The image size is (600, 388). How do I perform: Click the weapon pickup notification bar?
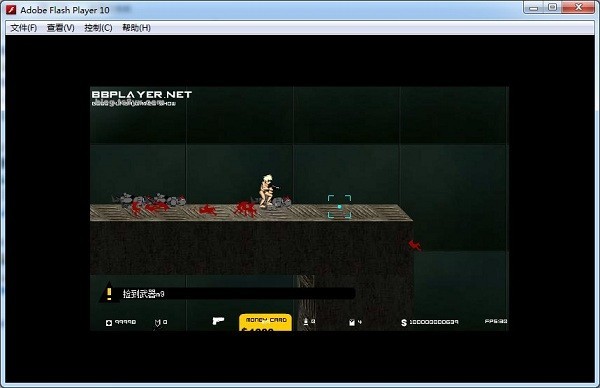(228, 294)
